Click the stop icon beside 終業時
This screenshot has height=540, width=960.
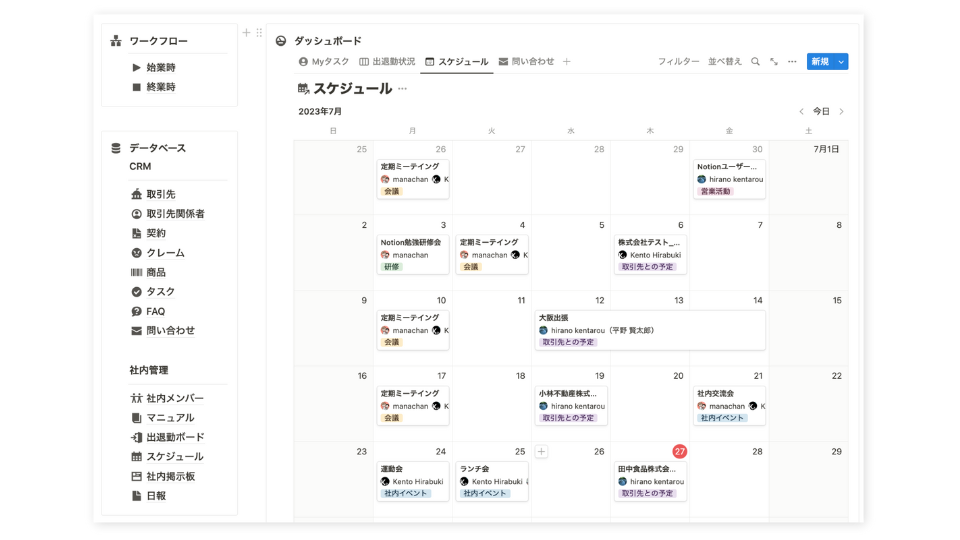[136, 87]
